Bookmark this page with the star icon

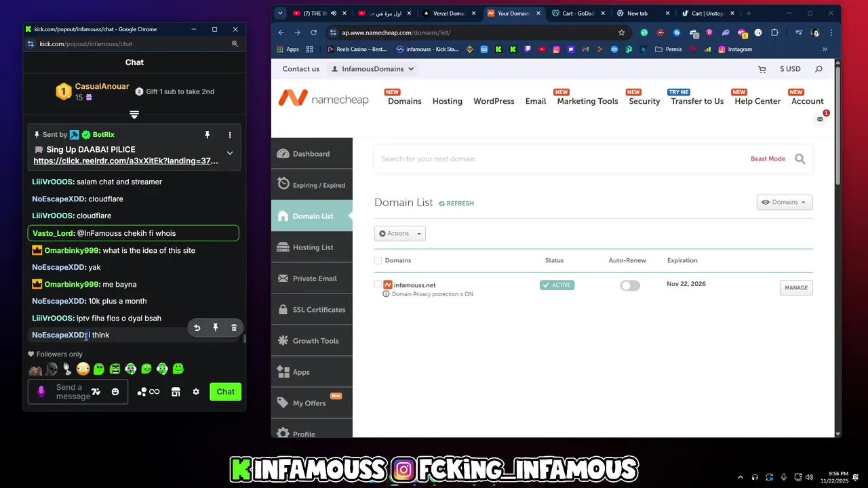(621, 33)
